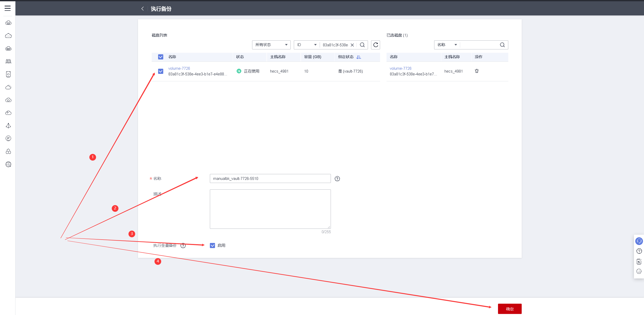Clear the ID search filter text

point(352,45)
